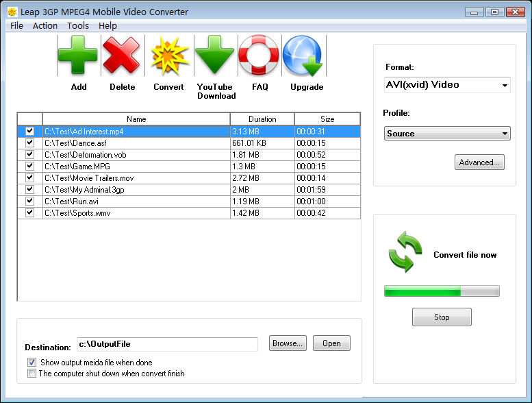Disable Show output meida file when done
This screenshot has width=532, height=403.
point(31,363)
